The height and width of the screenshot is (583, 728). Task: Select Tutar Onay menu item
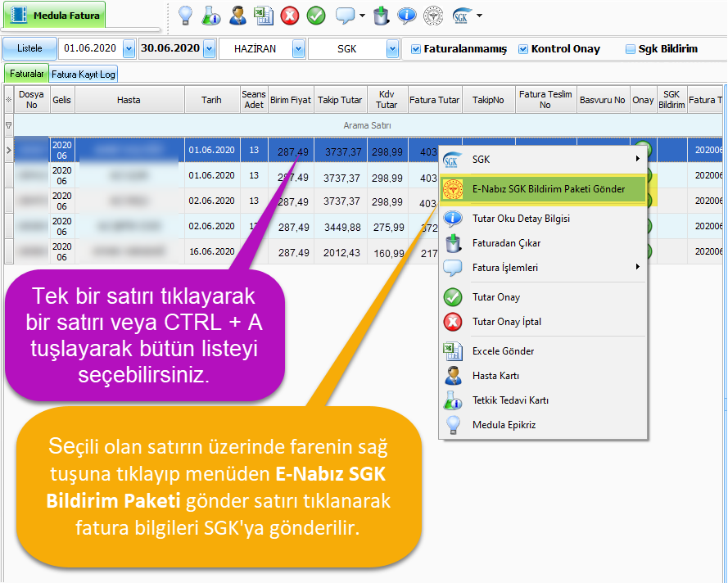[542, 297]
